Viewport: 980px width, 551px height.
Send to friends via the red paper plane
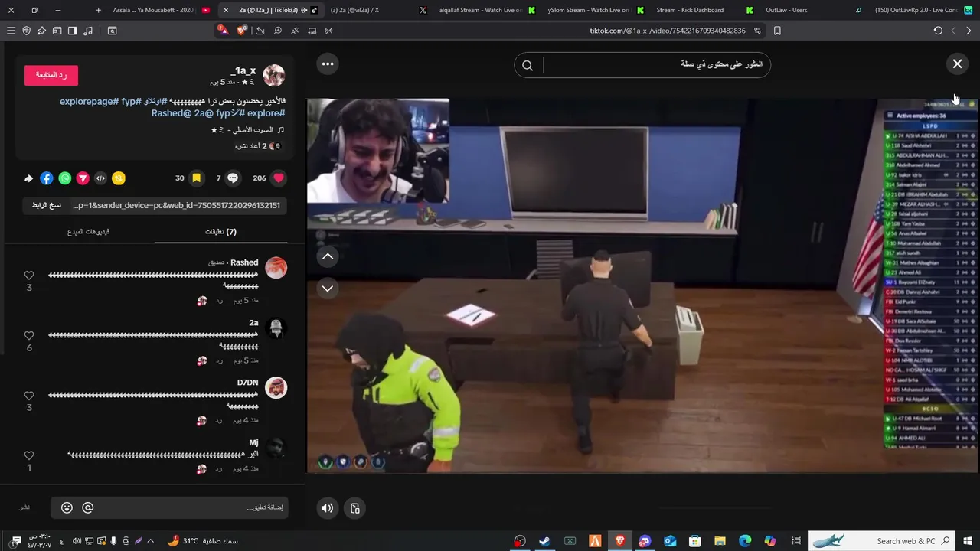(83, 178)
